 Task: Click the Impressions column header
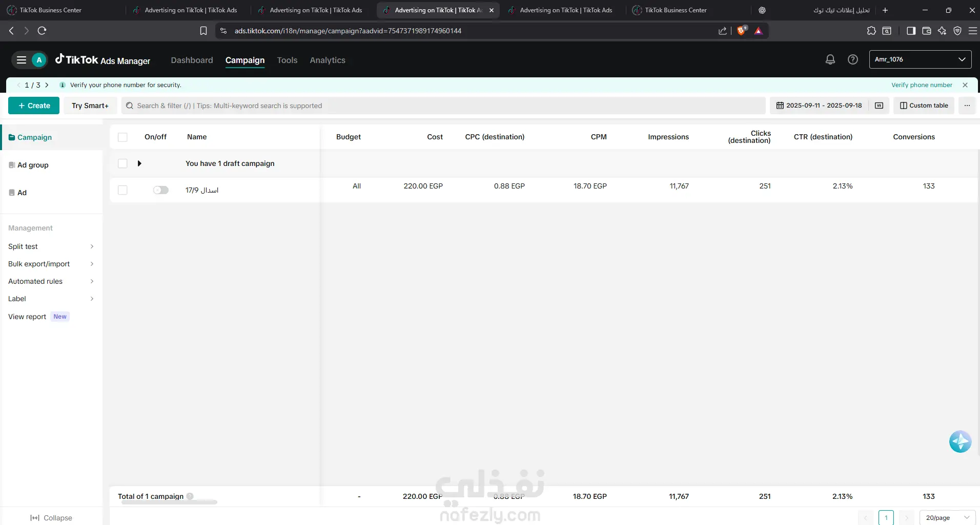tap(668, 137)
